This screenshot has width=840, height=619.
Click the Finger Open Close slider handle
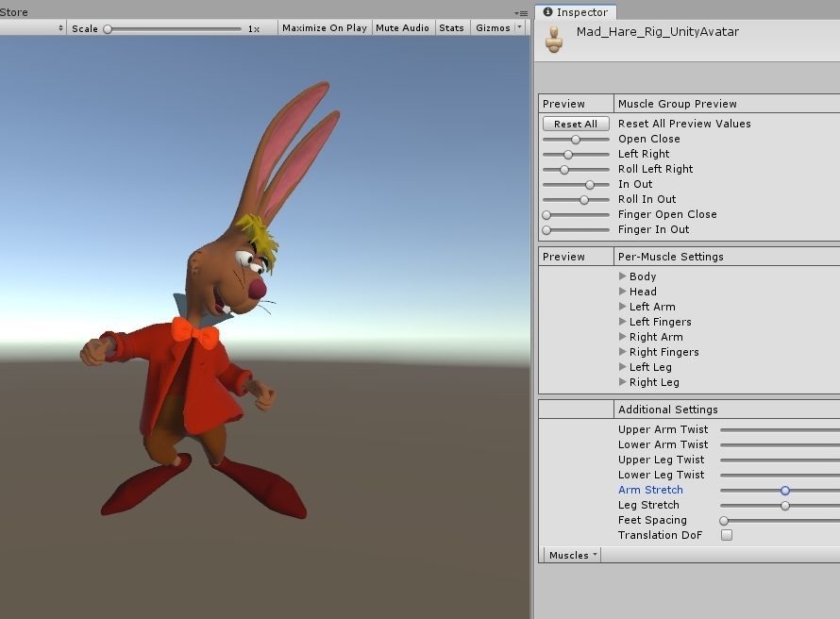point(546,215)
